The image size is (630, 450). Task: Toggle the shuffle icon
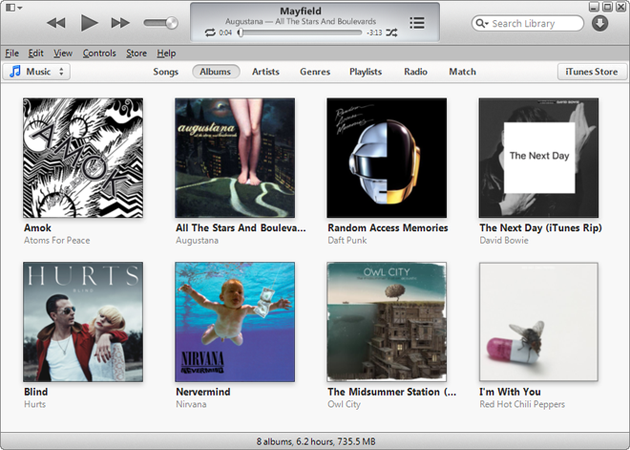392,33
